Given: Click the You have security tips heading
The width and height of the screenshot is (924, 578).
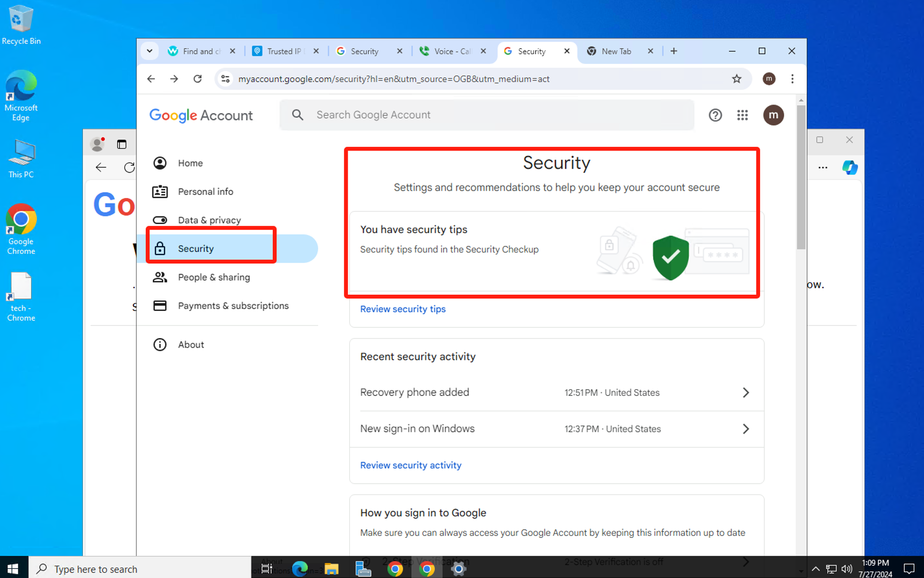Looking at the screenshot, I should click(x=414, y=229).
